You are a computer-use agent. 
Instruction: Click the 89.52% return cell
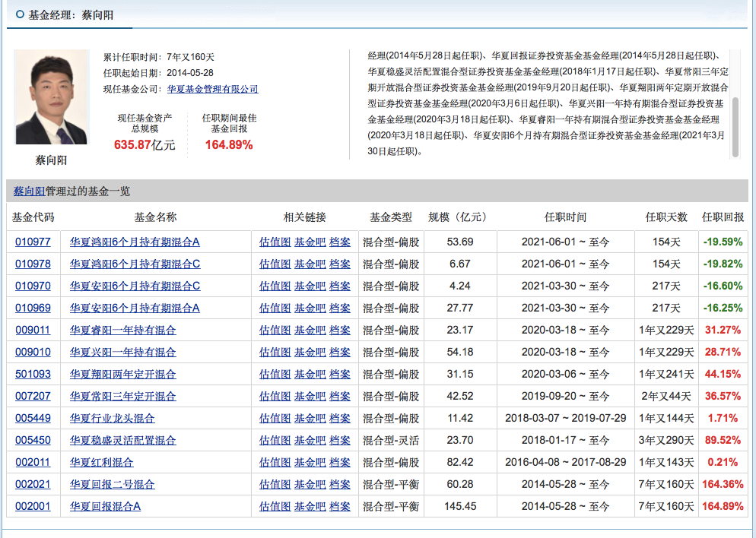point(723,440)
